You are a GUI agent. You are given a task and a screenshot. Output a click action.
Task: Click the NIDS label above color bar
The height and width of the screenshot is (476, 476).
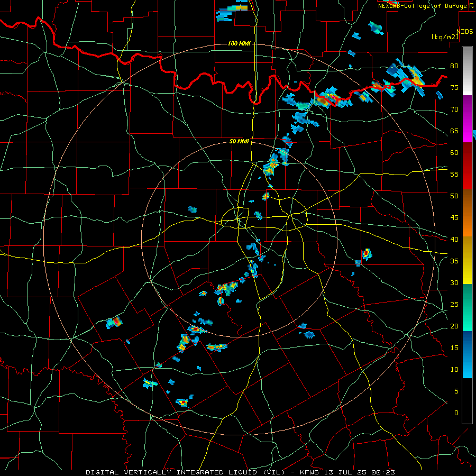tap(465, 32)
